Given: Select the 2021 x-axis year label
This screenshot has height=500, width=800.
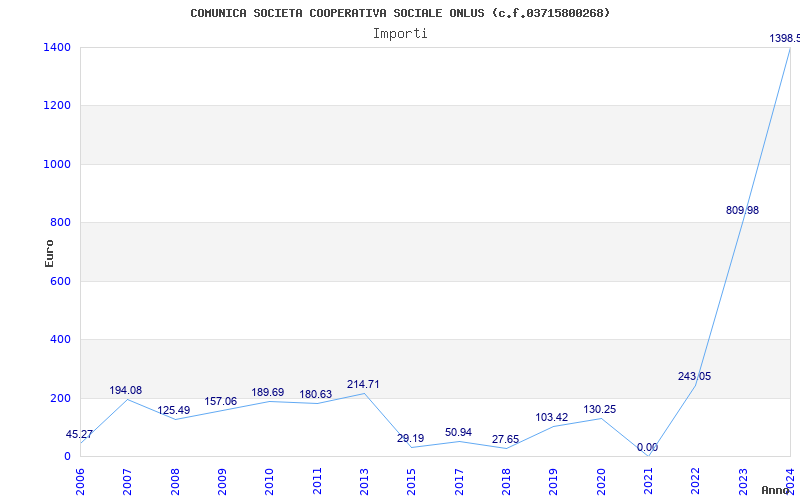Looking at the screenshot, I should point(648,481).
